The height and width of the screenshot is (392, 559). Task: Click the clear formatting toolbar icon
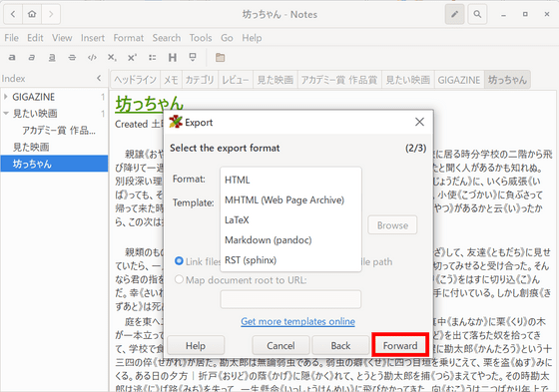[x=193, y=58]
